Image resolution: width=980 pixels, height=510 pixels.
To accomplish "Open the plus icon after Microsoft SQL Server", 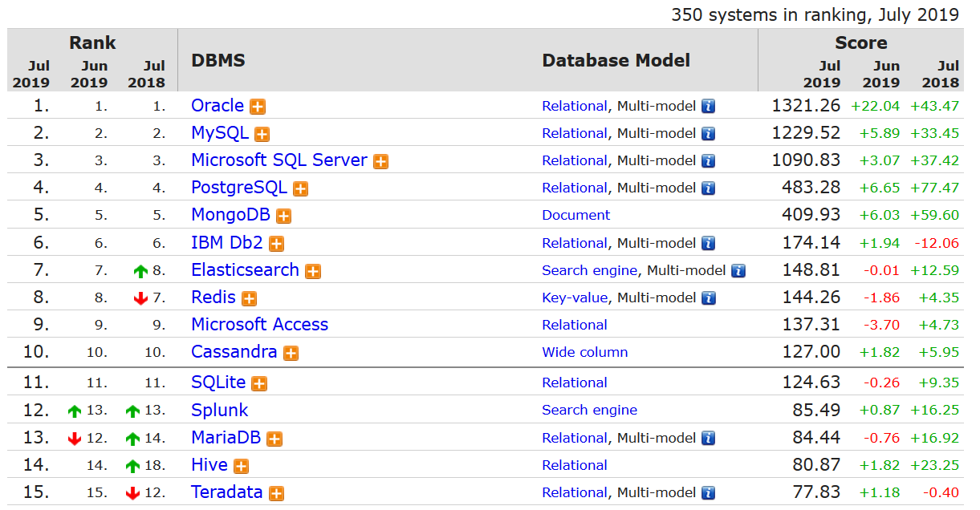I will 380,161.
